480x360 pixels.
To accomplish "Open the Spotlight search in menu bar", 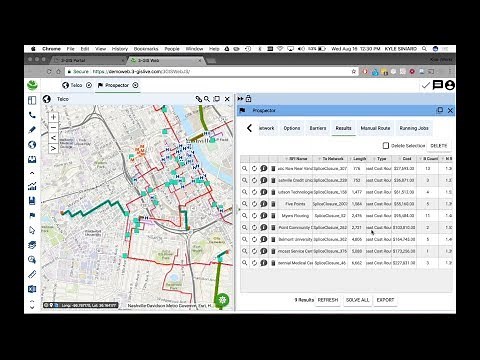I will click(424, 49).
